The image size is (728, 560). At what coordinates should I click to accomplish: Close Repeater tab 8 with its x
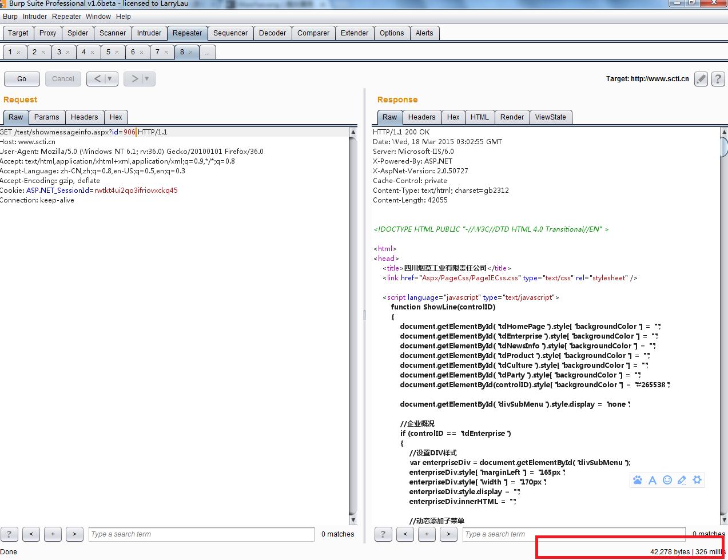click(x=190, y=52)
